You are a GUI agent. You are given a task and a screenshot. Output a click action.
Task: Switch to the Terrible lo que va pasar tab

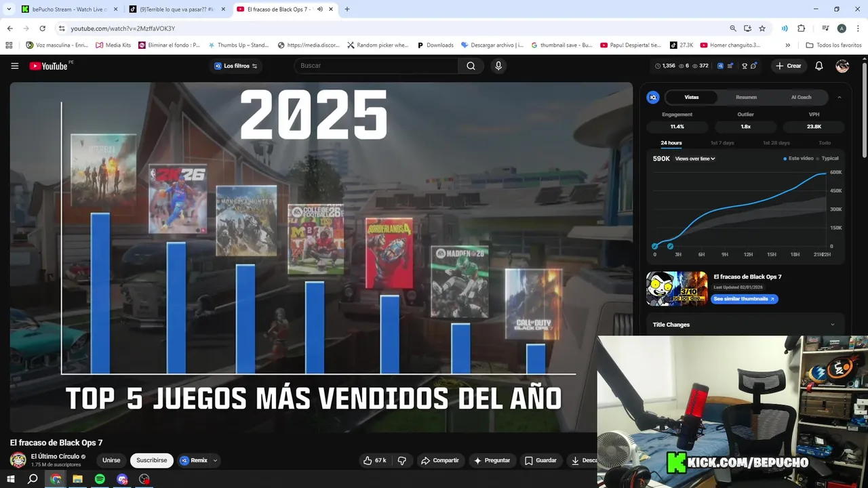[176, 9]
